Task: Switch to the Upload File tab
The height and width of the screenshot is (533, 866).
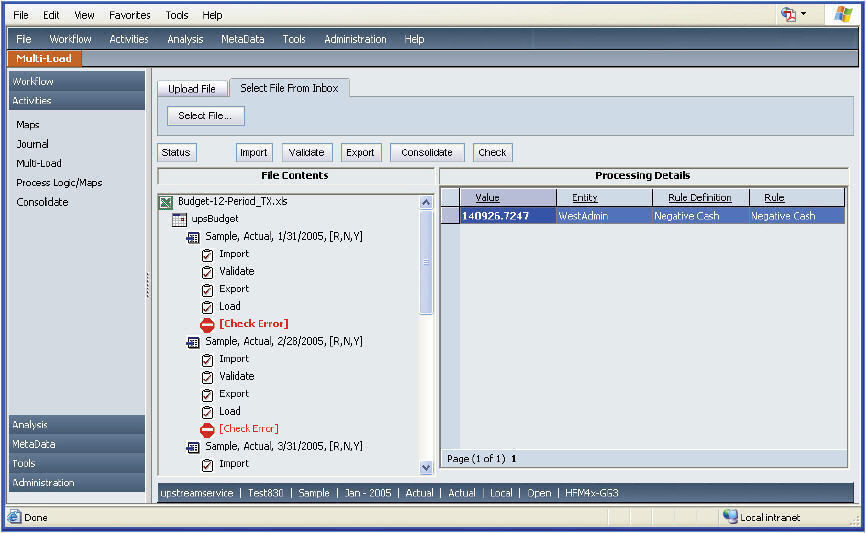Action: [192, 89]
